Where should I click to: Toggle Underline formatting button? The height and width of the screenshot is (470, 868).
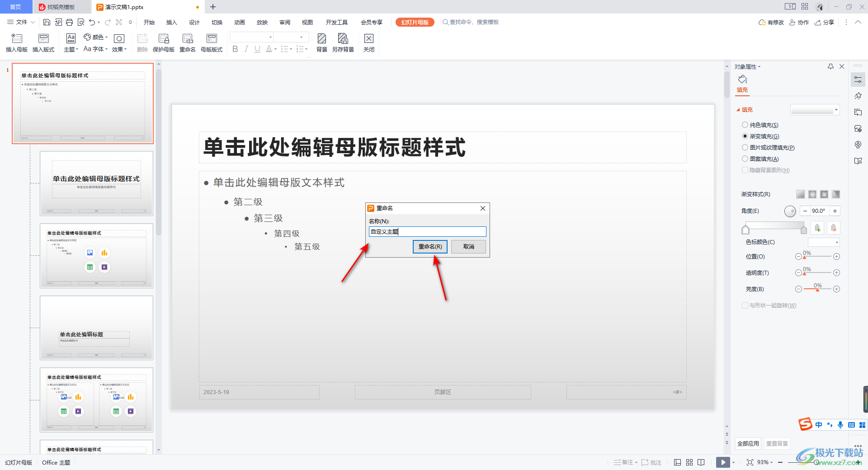(257, 49)
